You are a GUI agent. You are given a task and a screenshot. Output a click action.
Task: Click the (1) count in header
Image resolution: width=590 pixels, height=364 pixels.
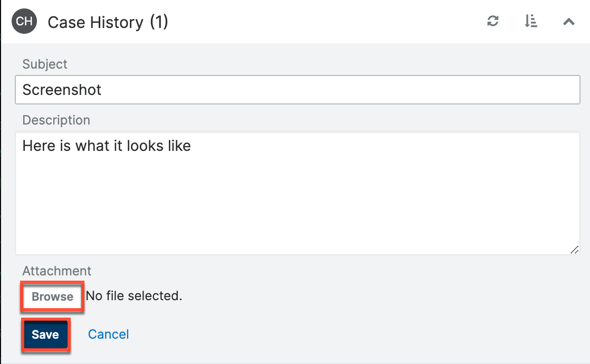(x=159, y=22)
